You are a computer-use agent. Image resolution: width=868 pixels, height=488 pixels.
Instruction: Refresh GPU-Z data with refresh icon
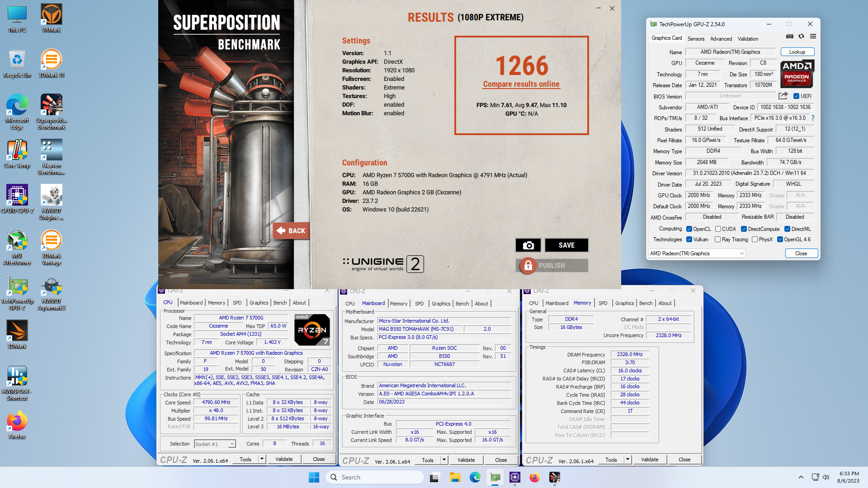click(x=801, y=36)
